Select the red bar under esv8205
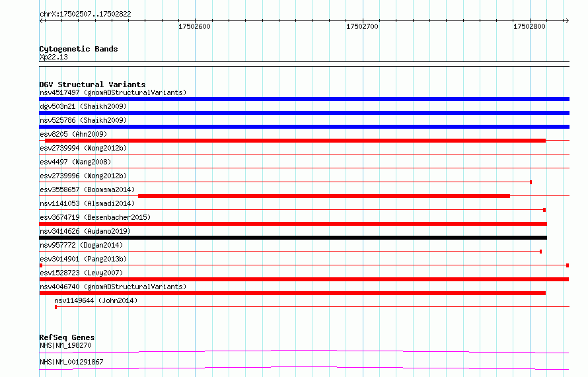The width and height of the screenshot is (588, 377). click(x=295, y=141)
